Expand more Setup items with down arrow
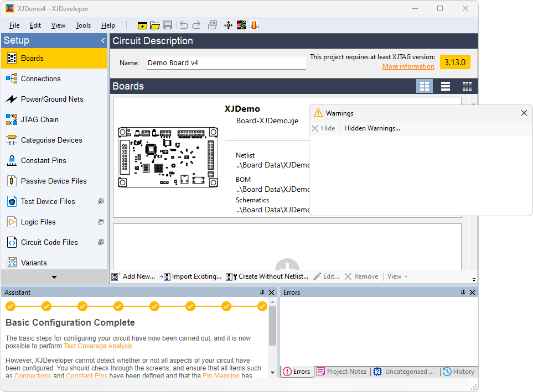 coord(54,277)
